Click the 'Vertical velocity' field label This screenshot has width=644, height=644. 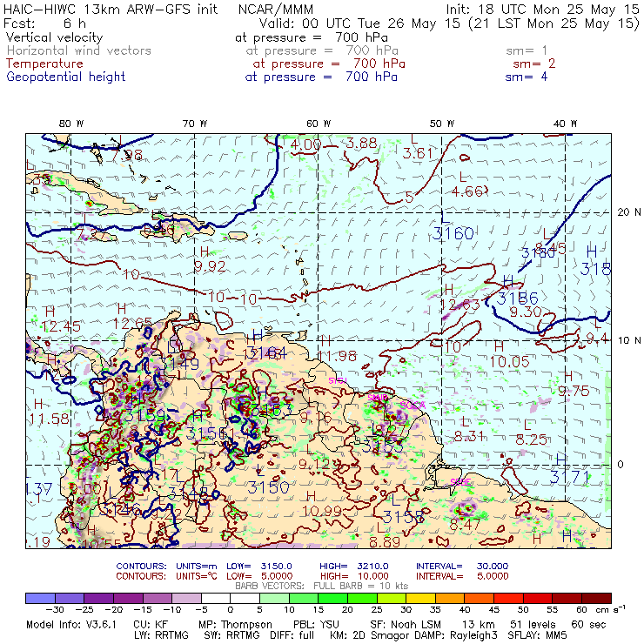point(54,37)
